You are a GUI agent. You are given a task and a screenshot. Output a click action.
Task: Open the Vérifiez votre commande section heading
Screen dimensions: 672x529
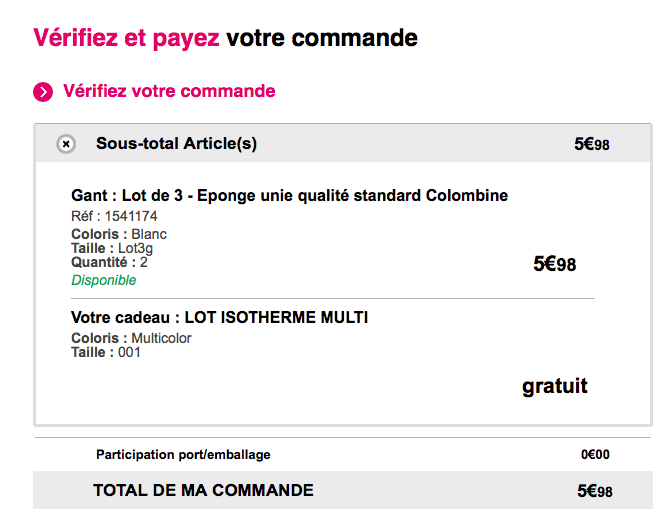(169, 91)
